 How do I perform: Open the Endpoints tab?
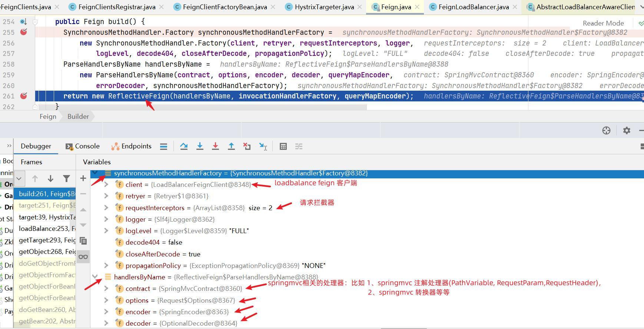pos(132,146)
